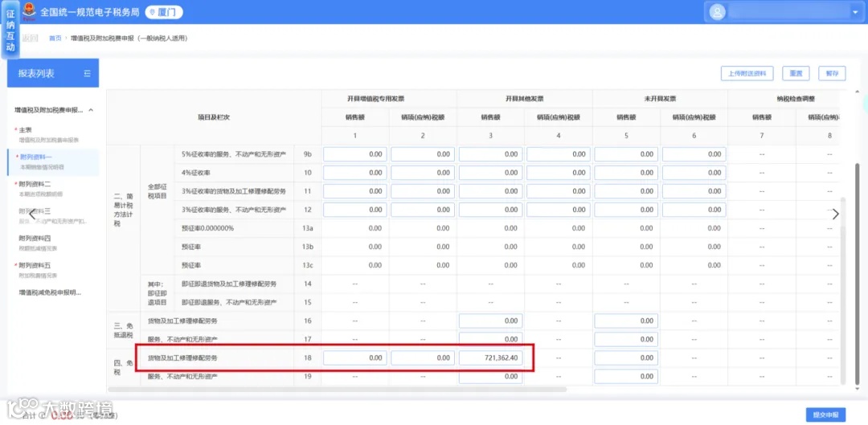Image resolution: width=868 pixels, height=425 pixels.
Task: Click the horizontal scrollbar below the table
Action: pyautogui.click(x=338, y=390)
